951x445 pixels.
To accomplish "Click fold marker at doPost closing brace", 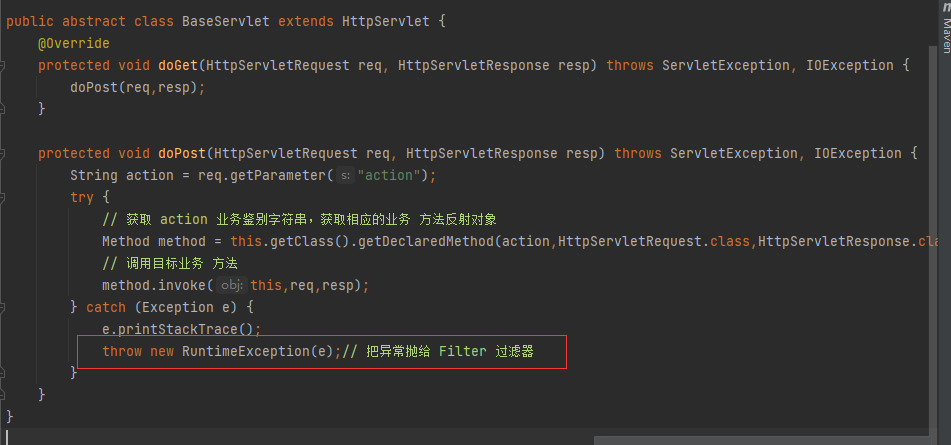I will coord(3,395).
